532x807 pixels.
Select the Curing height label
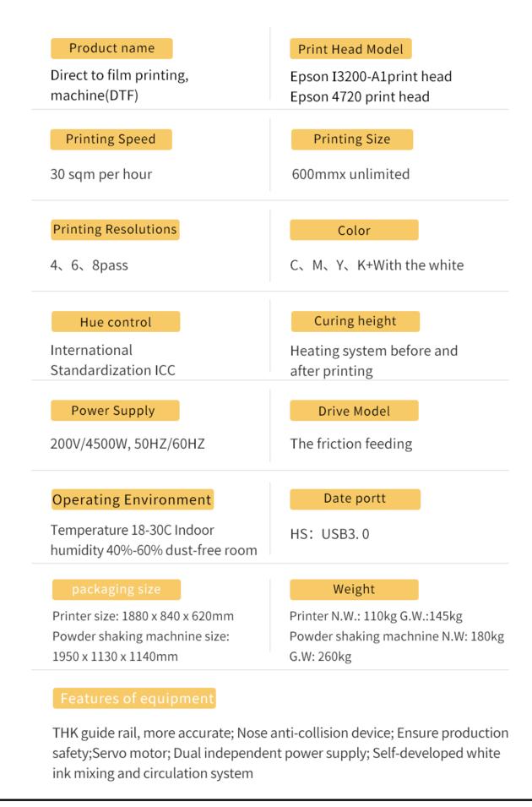click(x=356, y=321)
